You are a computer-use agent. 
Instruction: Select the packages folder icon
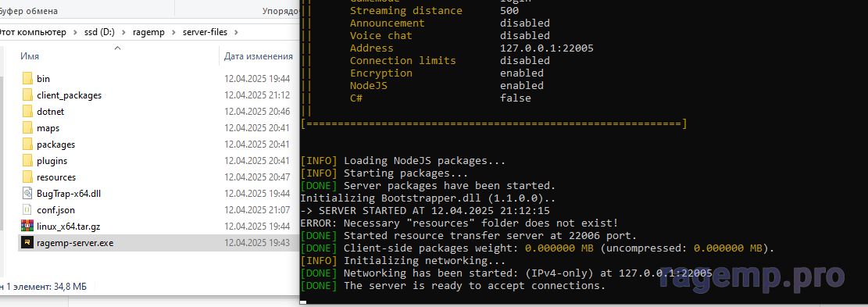[27, 145]
